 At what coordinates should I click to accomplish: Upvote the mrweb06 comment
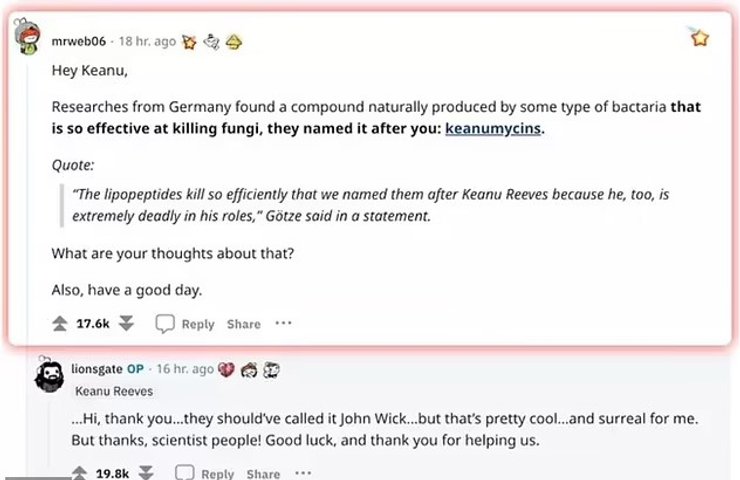(x=59, y=323)
